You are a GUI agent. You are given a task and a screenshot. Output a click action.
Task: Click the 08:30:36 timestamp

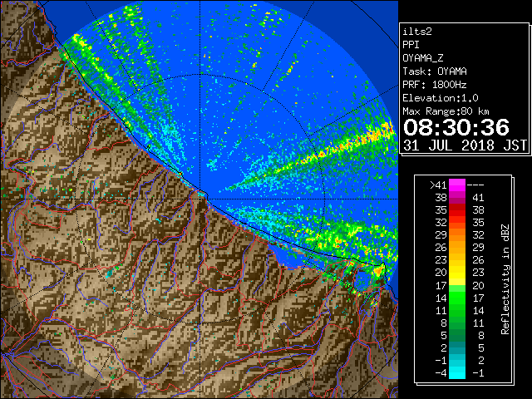click(x=456, y=127)
